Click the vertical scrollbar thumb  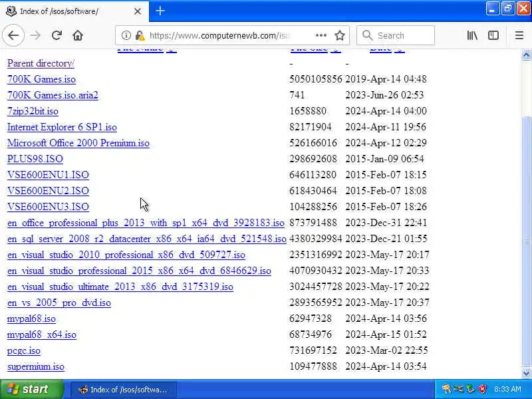526,241
